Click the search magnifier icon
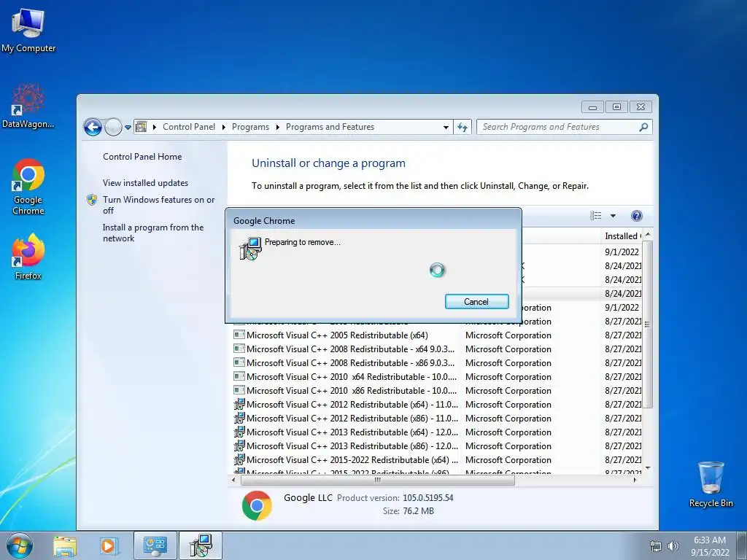747x560 pixels. [643, 127]
